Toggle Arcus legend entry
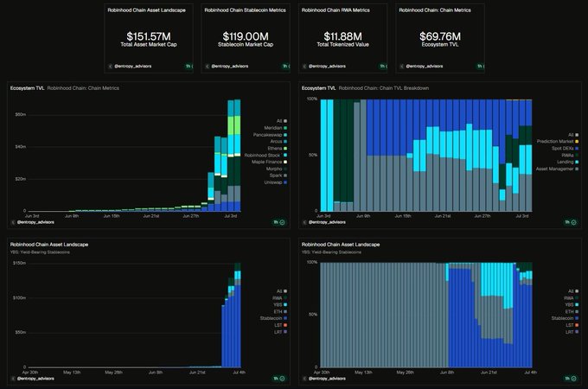This screenshot has width=588, height=389. click(x=278, y=142)
